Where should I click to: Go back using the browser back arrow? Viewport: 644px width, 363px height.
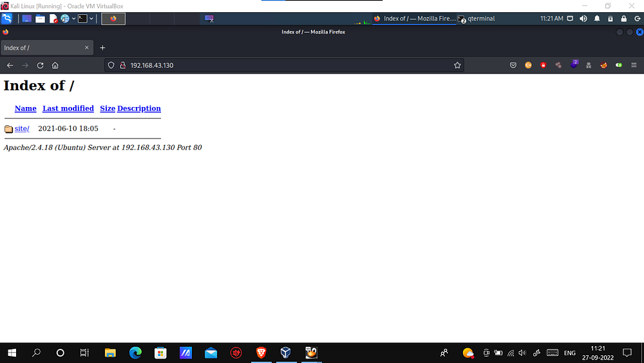10,65
